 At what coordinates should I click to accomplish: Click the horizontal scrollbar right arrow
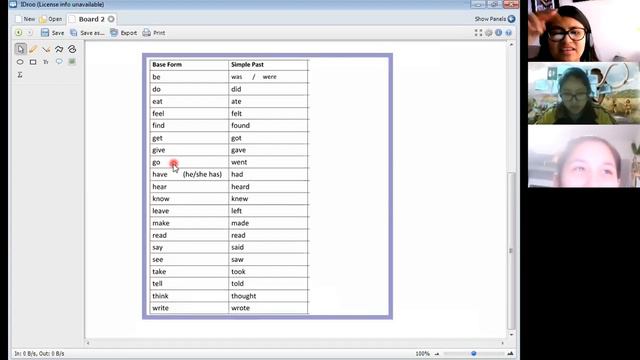coord(502,343)
